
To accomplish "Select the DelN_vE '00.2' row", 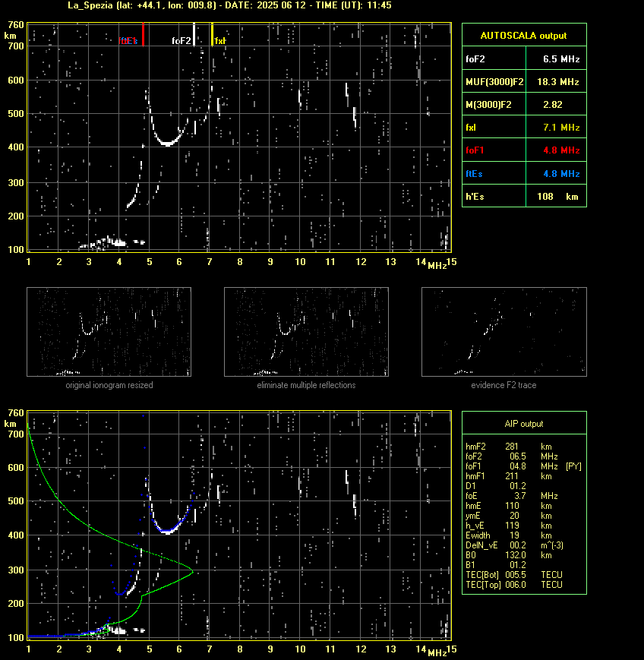I will click(514, 545).
